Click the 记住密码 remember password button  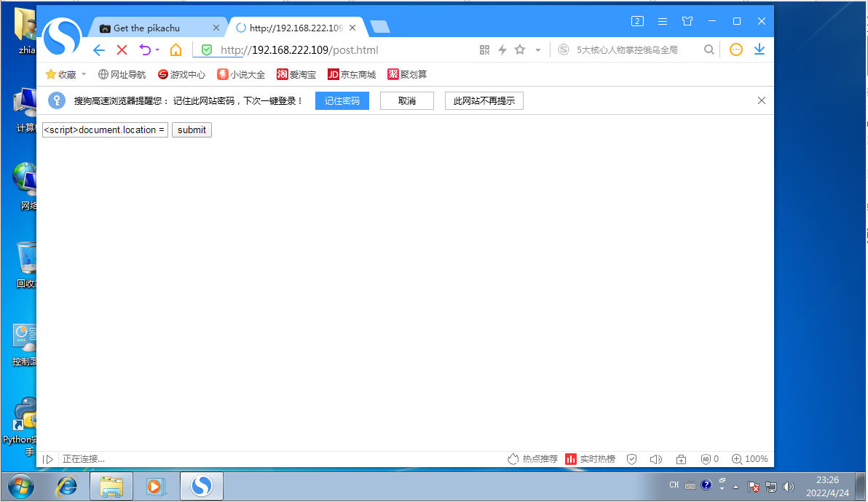pos(342,100)
